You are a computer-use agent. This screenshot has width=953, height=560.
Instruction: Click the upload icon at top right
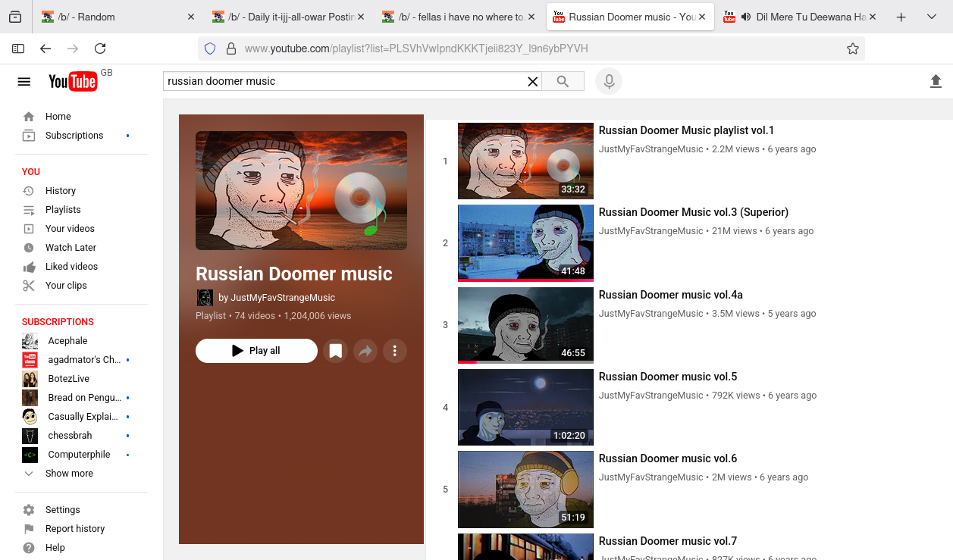coord(936,81)
